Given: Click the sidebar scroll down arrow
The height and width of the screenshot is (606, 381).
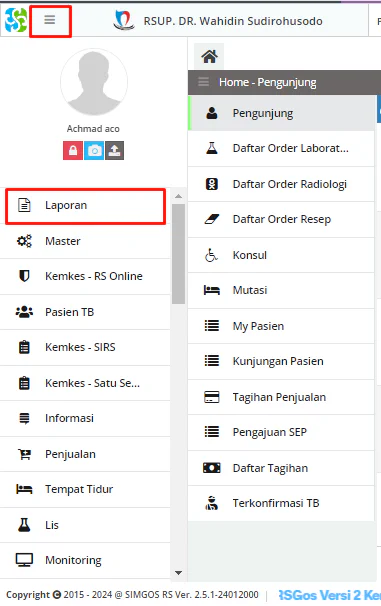Looking at the screenshot, I should (179, 573).
